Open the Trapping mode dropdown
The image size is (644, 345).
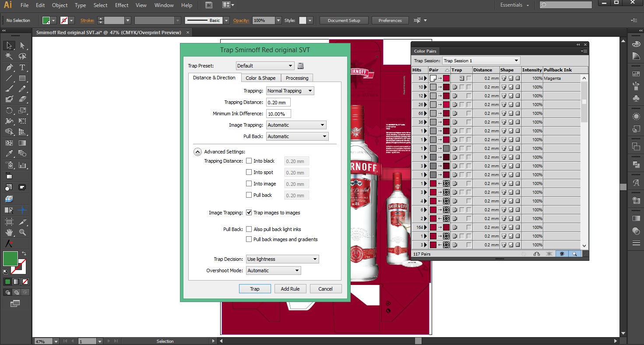290,91
